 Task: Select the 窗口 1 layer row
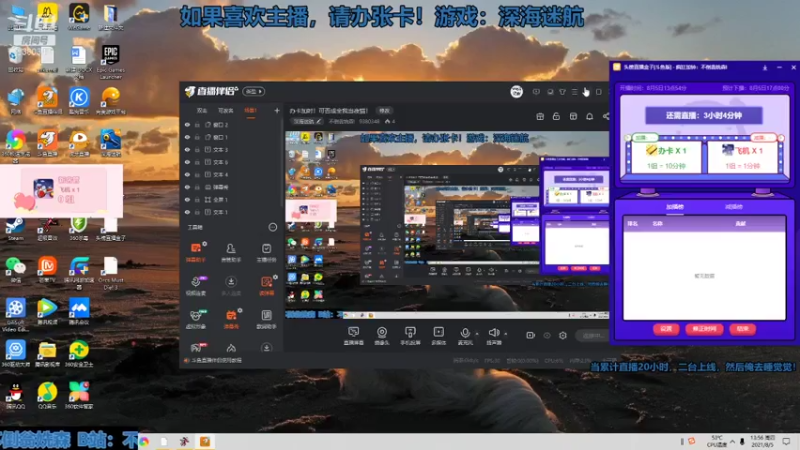pos(232,137)
